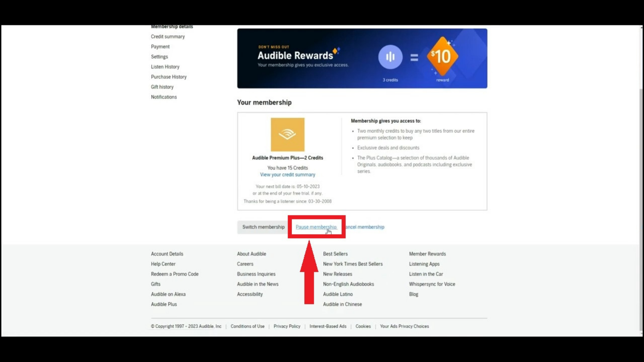Select Credit summary in sidebar menu

168,37
